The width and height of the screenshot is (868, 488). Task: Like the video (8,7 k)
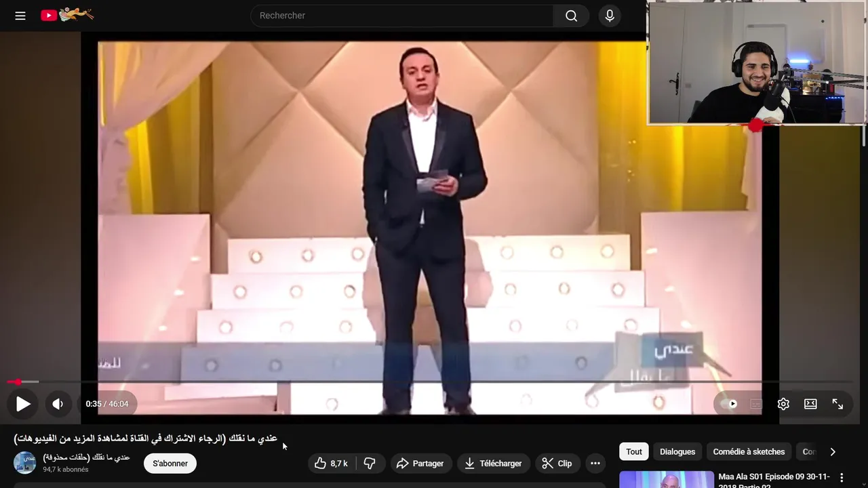(x=332, y=464)
